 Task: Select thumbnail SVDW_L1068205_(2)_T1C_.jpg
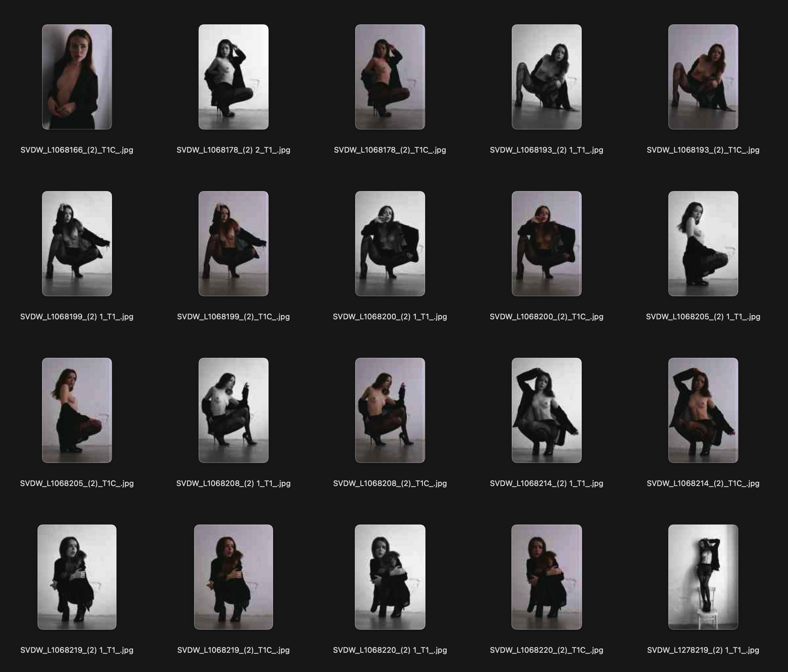tap(77, 410)
